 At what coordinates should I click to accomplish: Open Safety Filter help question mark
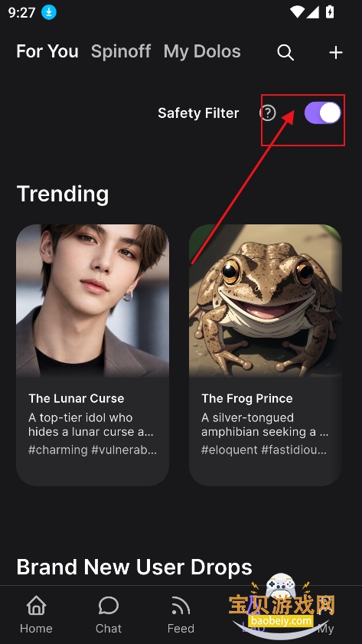click(268, 113)
